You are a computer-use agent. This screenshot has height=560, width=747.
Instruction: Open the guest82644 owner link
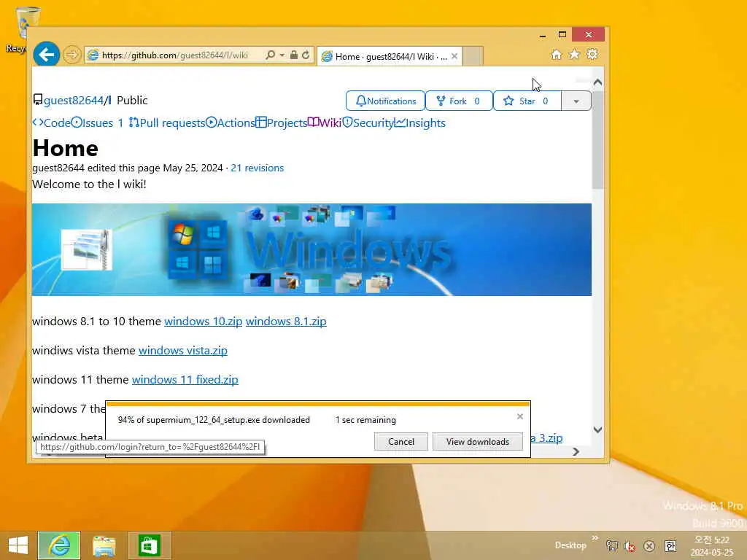click(x=74, y=101)
